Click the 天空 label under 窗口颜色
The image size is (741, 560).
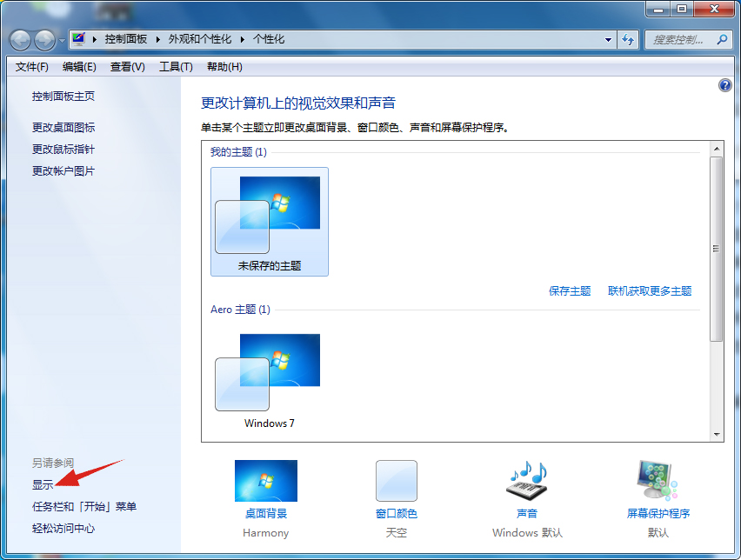point(397,533)
